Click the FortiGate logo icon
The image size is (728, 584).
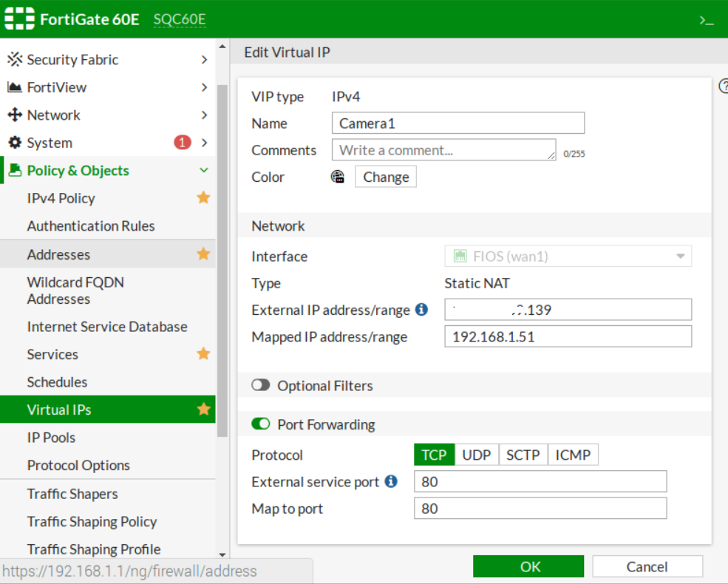[19, 18]
